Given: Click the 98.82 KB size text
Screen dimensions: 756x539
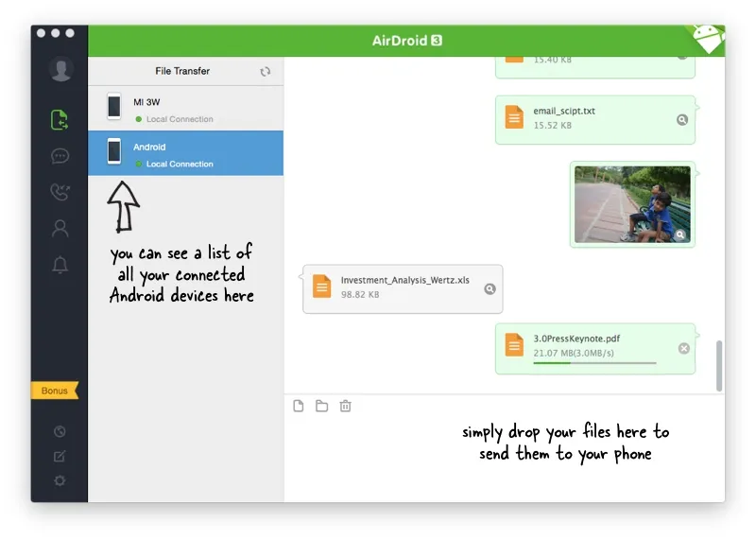Looking at the screenshot, I should click(360, 294).
